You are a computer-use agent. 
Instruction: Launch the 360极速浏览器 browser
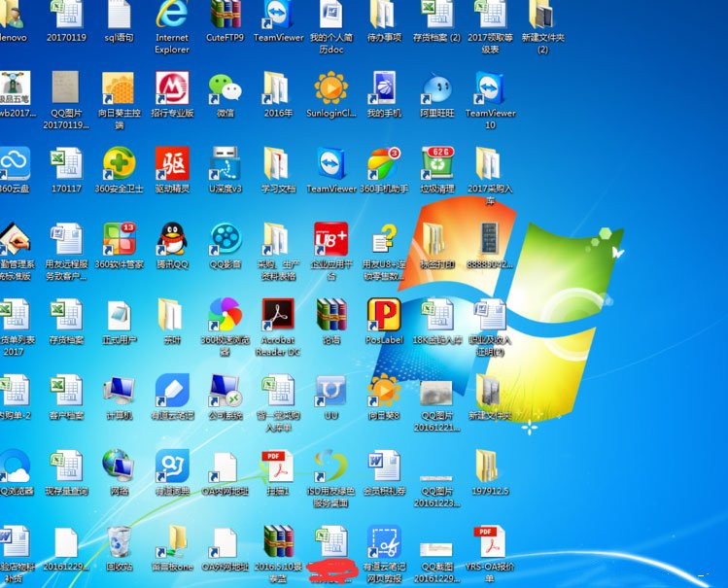(x=225, y=328)
